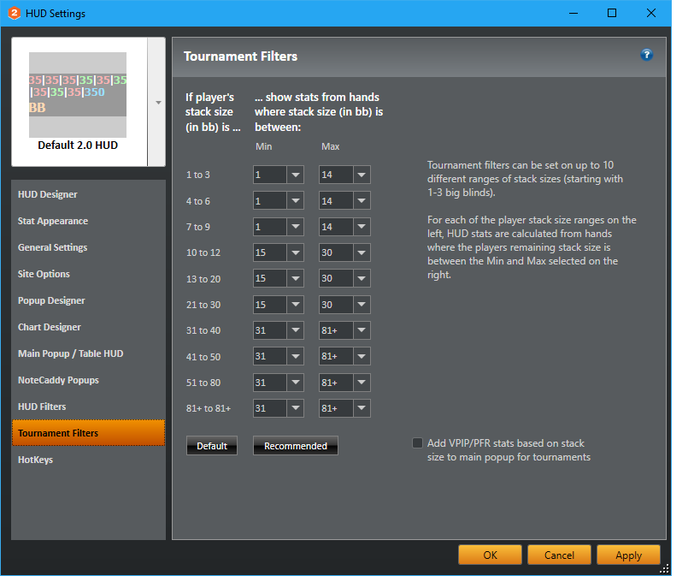Select Tournament Filters in sidebar
Screen dimensions: 700x576
click(x=88, y=433)
